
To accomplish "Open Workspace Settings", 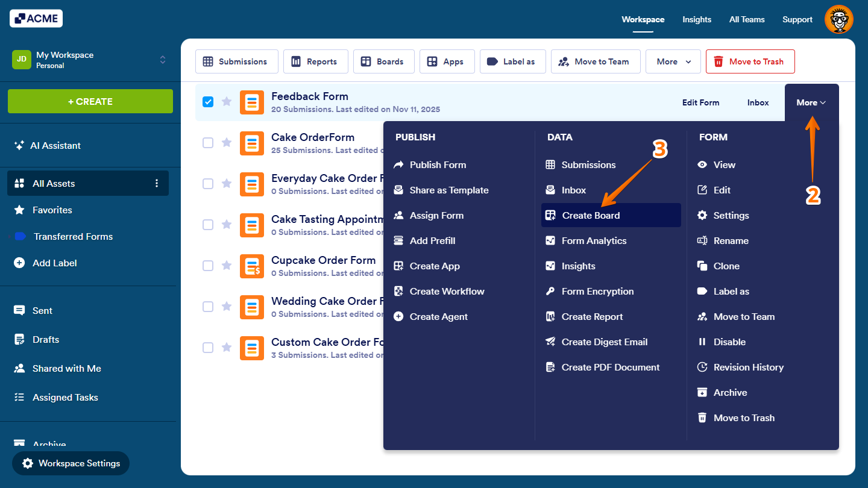I will pos(71,463).
